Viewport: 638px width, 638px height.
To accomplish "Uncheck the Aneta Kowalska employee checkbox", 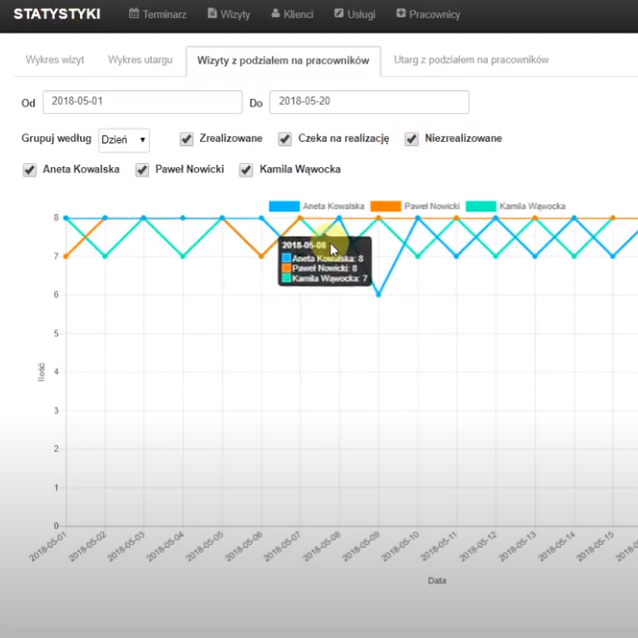I will click(x=29, y=170).
